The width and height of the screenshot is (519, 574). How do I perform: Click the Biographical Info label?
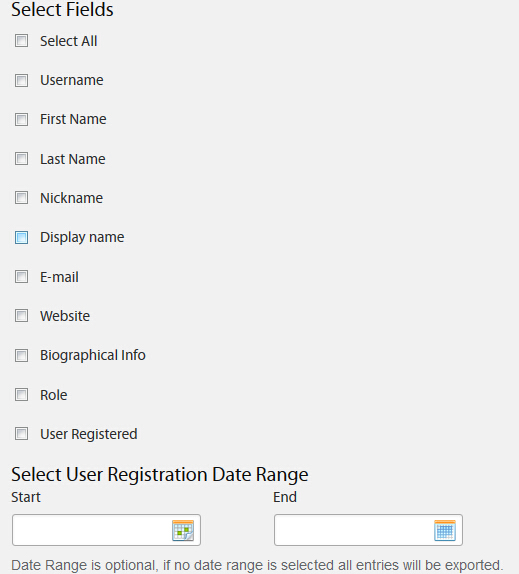click(x=93, y=355)
